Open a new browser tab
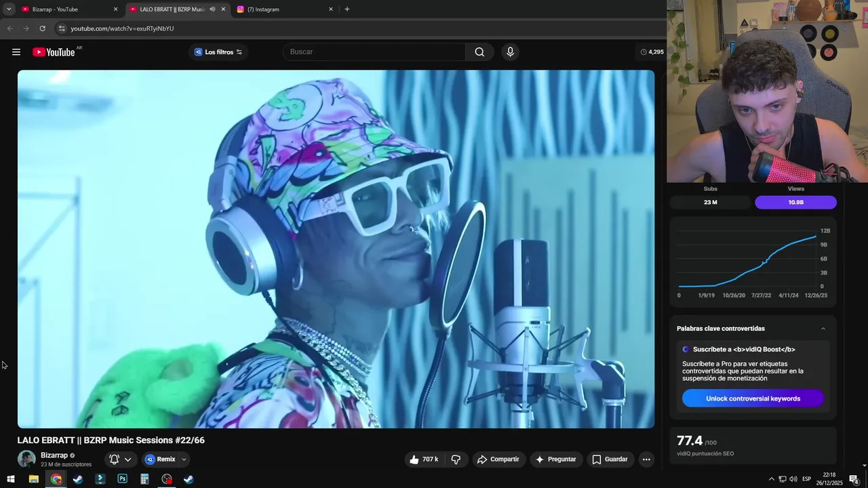 (x=347, y=9)
